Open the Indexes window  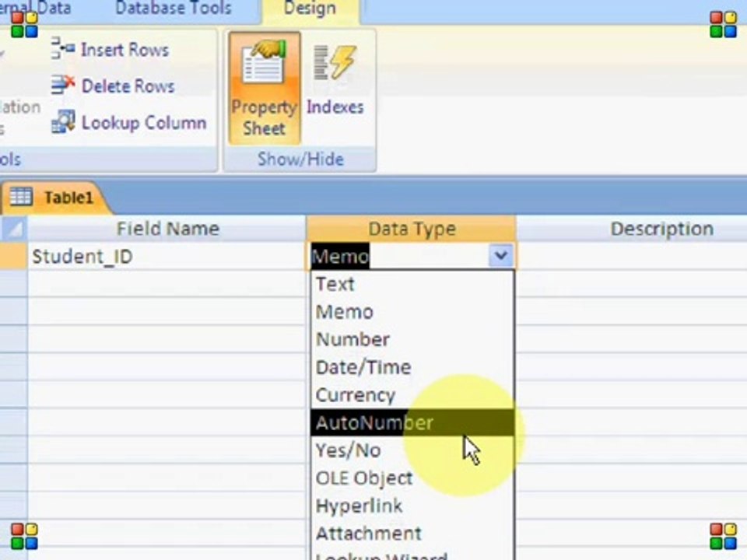[335, 80]
